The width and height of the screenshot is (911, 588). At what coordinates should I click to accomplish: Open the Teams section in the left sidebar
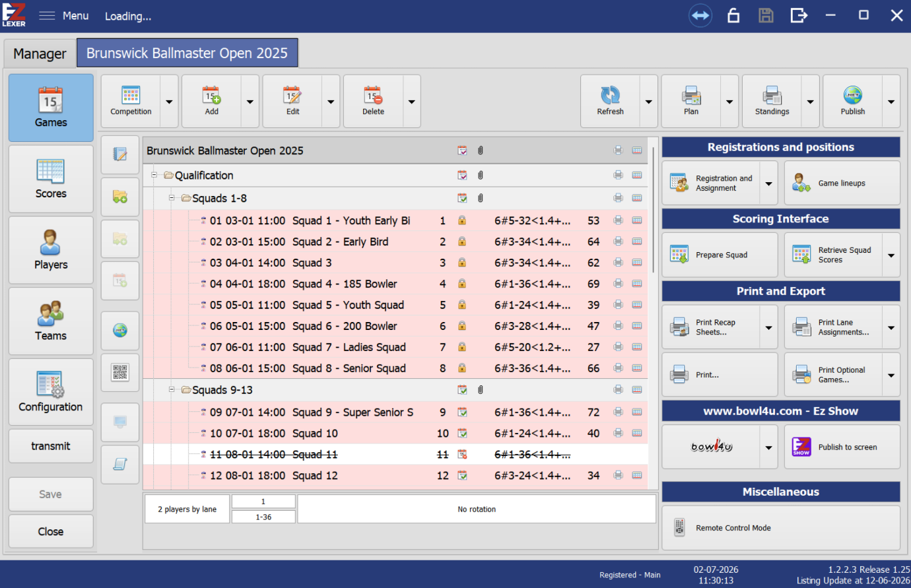point(51,321)
